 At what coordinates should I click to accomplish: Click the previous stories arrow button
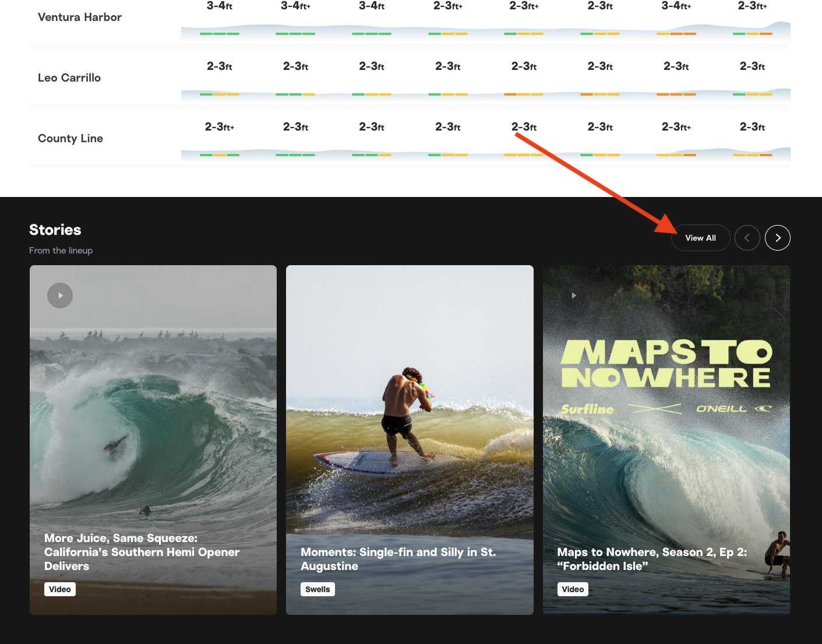tap(747, 238)
